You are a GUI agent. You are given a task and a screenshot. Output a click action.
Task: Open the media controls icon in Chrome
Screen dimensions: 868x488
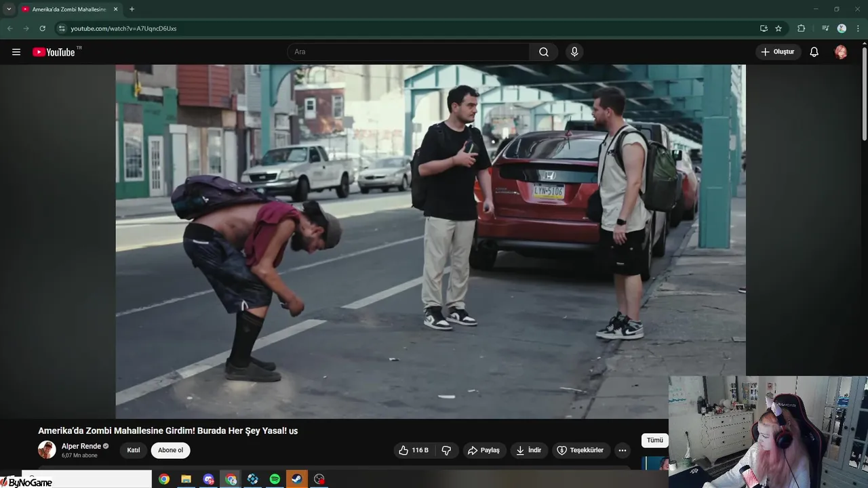click(x=825, y=28)
